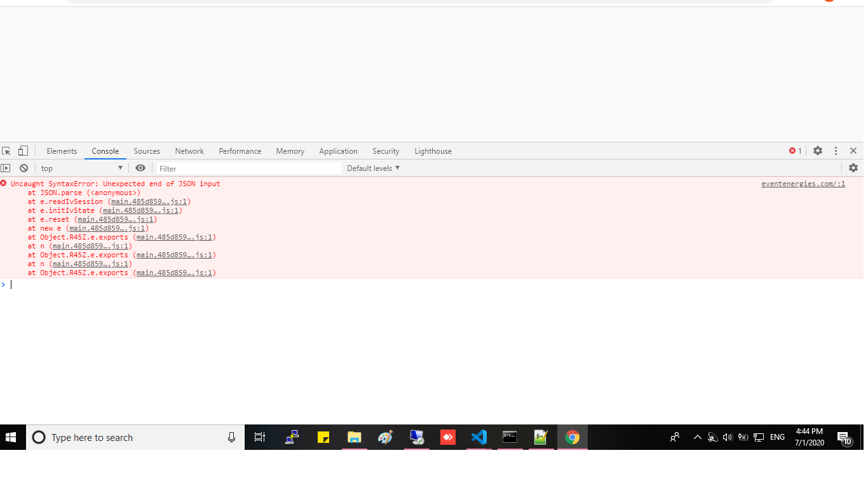Open the DevTools three-dot customize menu

coord(836,151)
